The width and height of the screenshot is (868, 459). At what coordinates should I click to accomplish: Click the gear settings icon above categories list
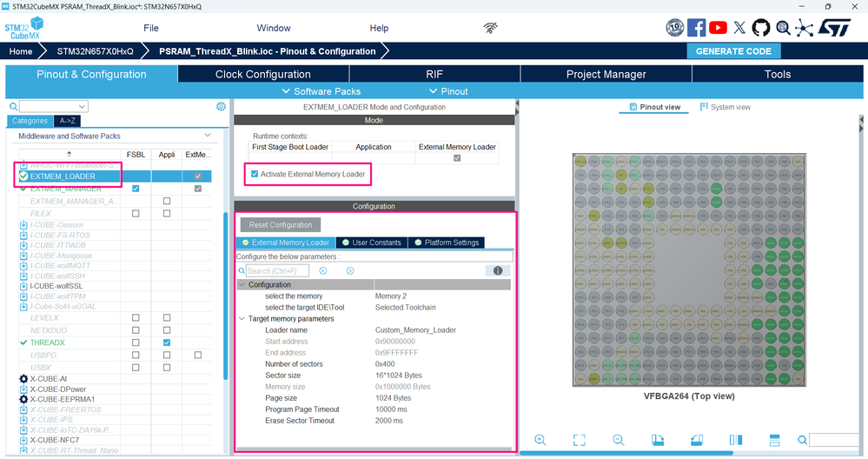(x=221, y=106)
